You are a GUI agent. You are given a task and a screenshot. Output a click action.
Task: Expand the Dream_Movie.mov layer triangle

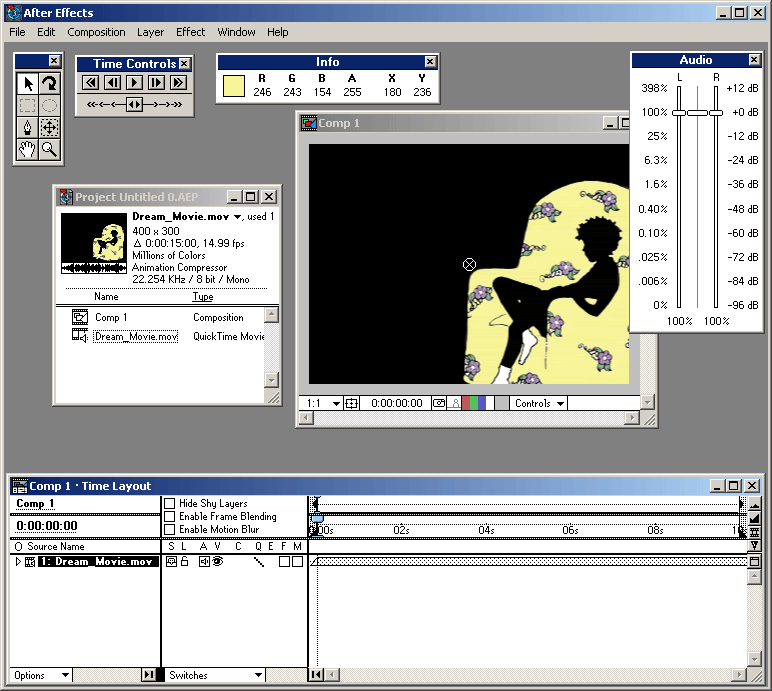tap(17, 562)
